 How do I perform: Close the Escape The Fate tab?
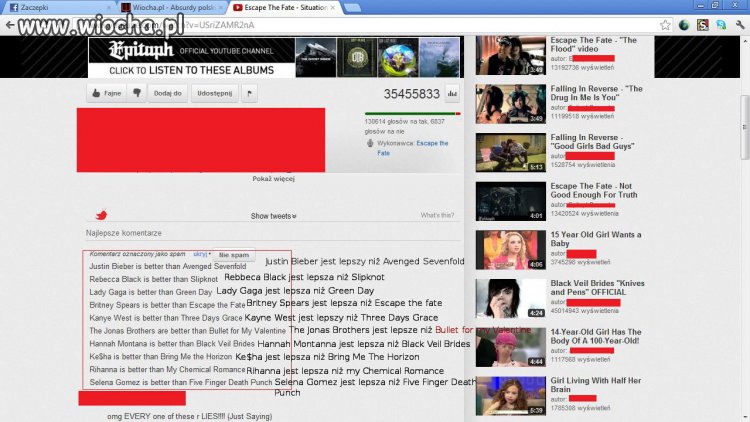[332, 8]
